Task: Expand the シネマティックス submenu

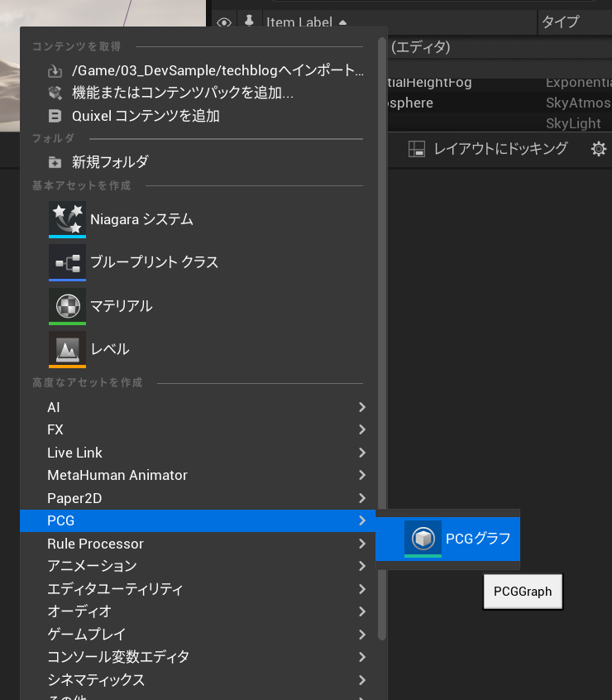Action: coord(198,680)
